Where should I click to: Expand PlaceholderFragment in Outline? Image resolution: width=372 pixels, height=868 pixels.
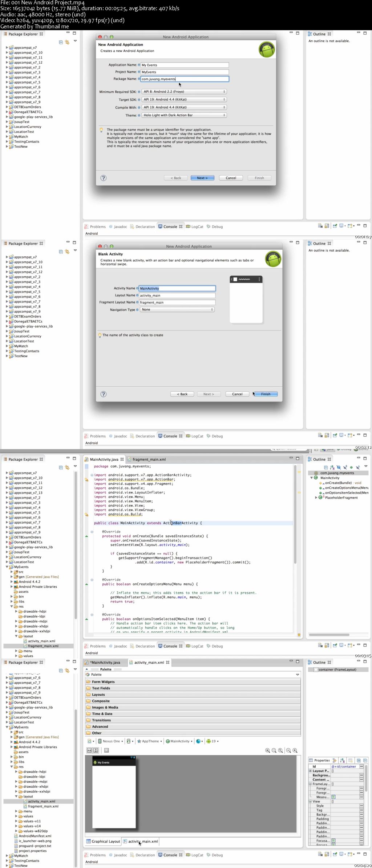[x=316, y=497]
